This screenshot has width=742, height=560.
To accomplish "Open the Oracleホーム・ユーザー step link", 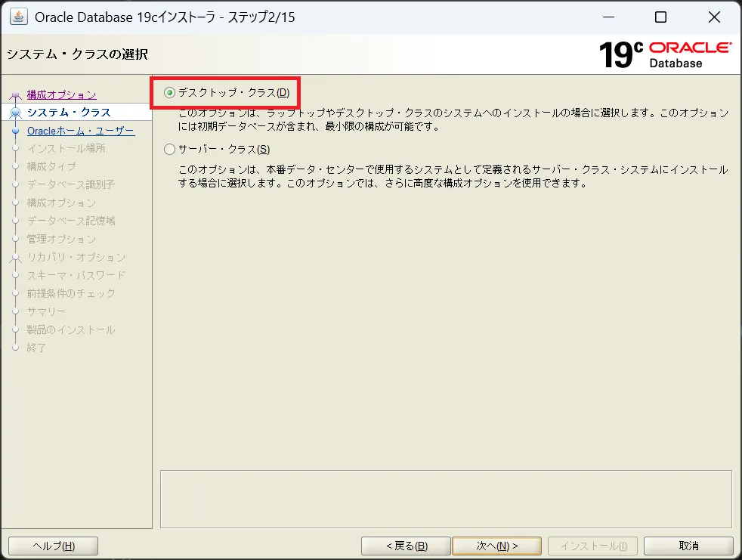I will pos(81,131).
